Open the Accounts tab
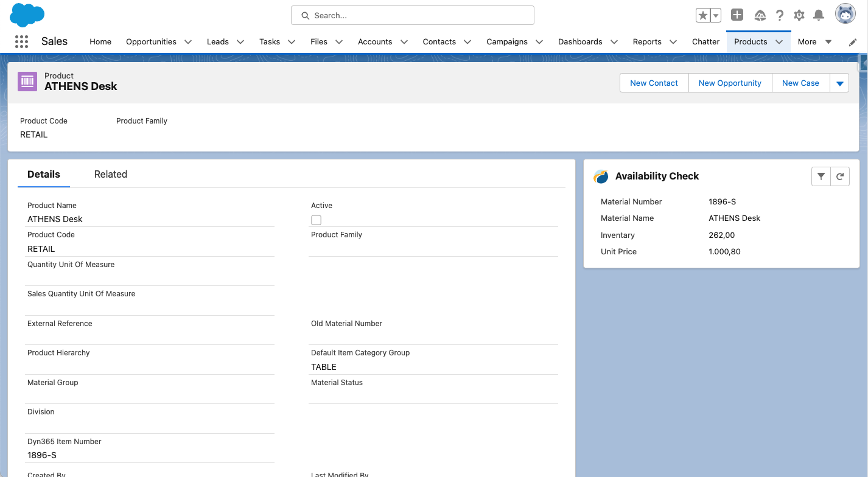 (x=375, y=42)
